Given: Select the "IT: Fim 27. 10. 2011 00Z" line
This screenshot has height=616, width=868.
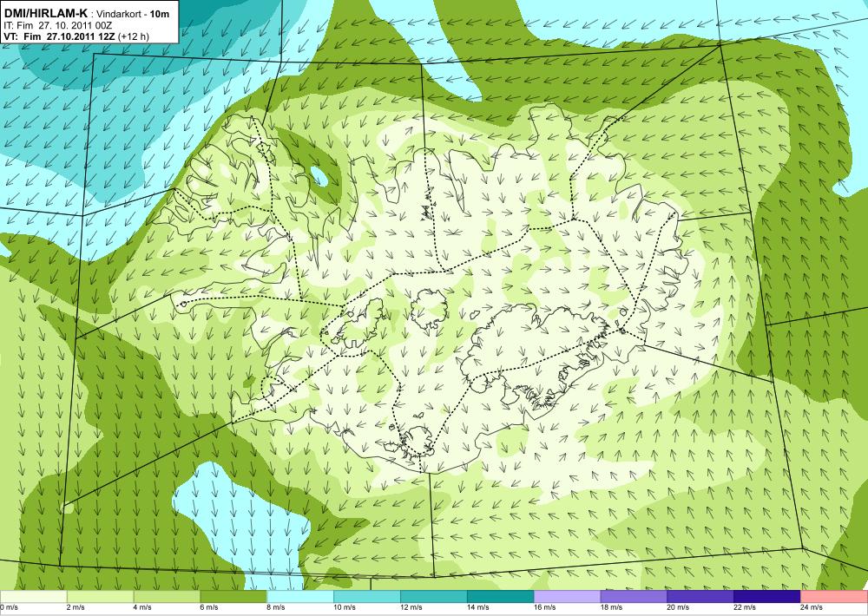Looking at the screenshot, I should (58, 25).
